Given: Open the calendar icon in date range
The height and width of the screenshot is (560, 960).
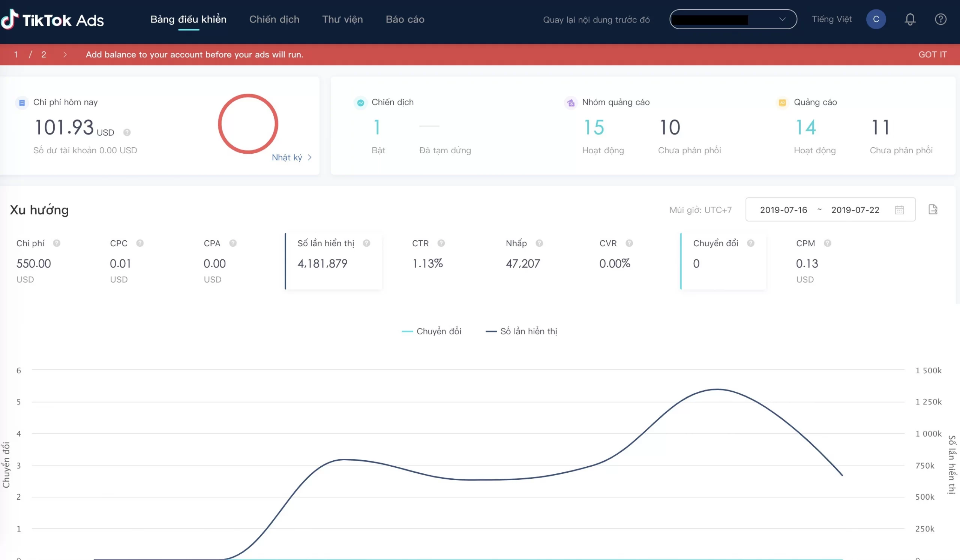Looking at the screenshot, I should click(x=899, y=210).
